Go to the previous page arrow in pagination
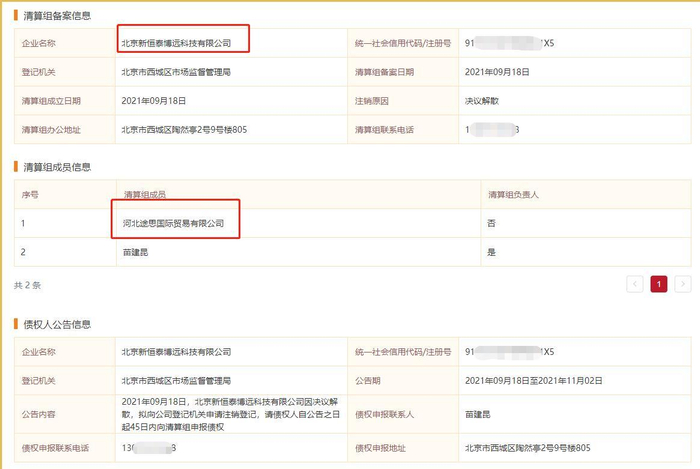Viewport: 700px width, 469px height. pyautogui.click(x=634, y=284)
